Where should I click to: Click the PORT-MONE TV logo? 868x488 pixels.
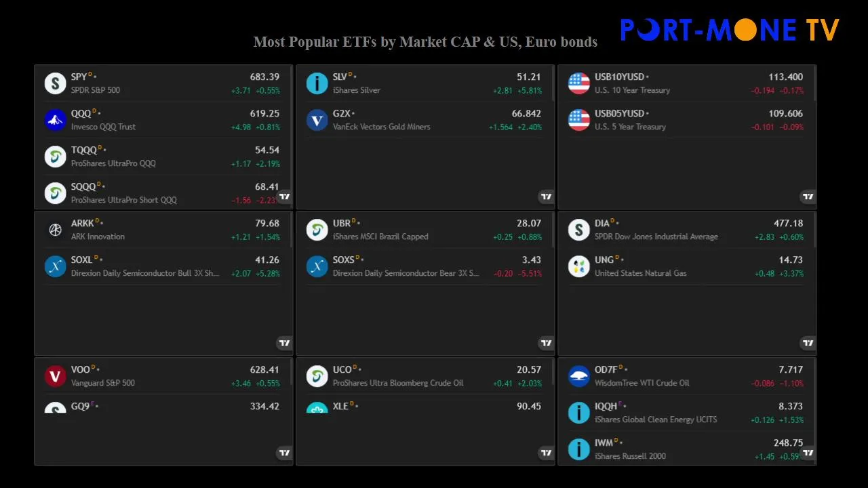tap(730, 30)
